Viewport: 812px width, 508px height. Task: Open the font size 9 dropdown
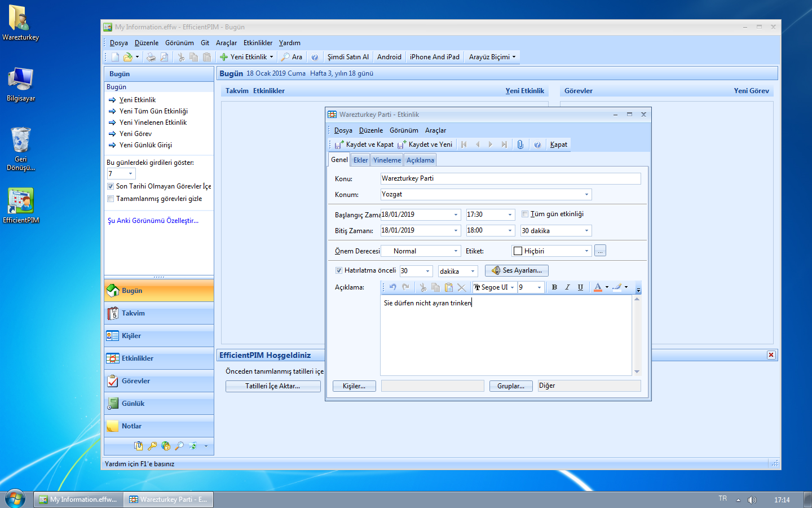539,287
